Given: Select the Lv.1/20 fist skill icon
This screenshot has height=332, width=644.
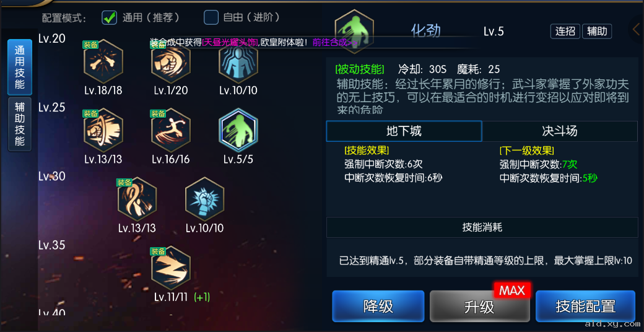Looking at the screenshot, I should 171,62.
